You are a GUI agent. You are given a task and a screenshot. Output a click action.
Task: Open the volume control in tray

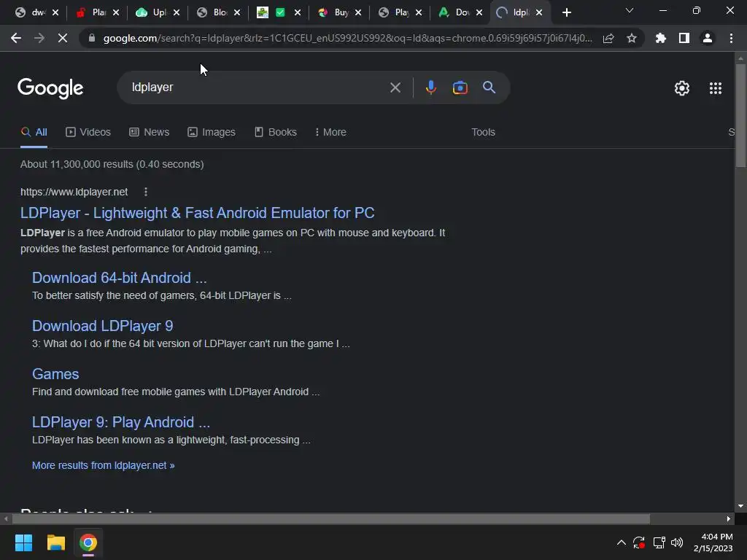(676, 542)
